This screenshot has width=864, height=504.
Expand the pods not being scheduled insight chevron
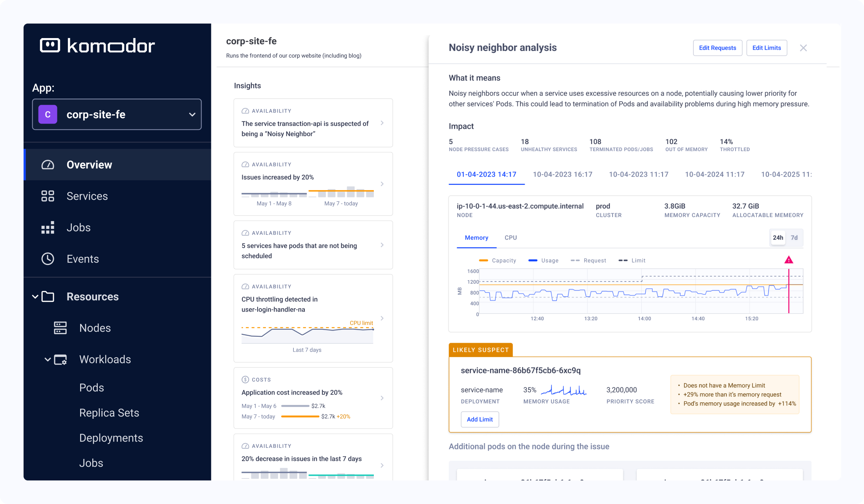click(x=382, y=245)
